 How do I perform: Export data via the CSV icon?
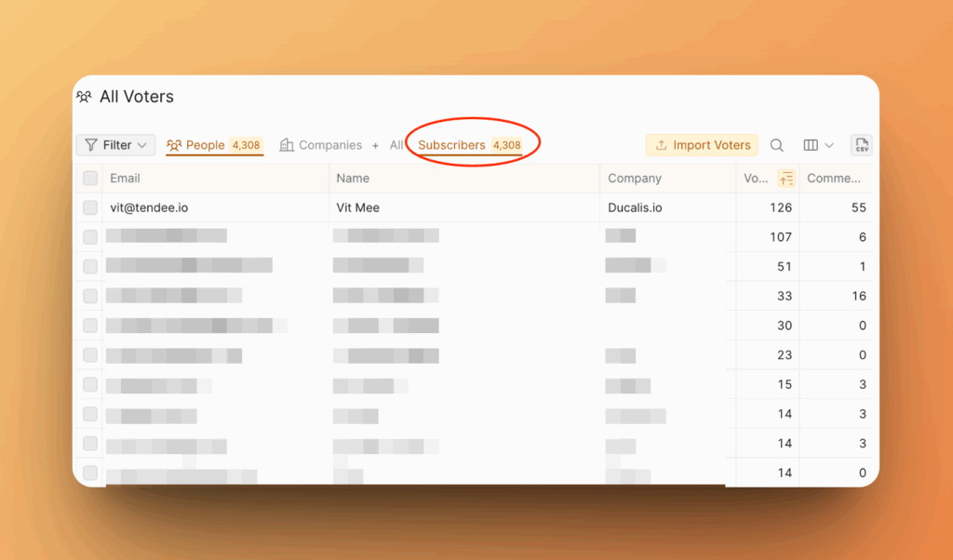861,145
